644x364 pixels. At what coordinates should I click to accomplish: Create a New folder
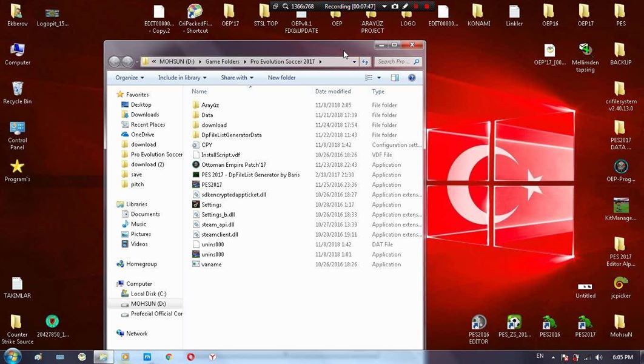tap(282, 78)
